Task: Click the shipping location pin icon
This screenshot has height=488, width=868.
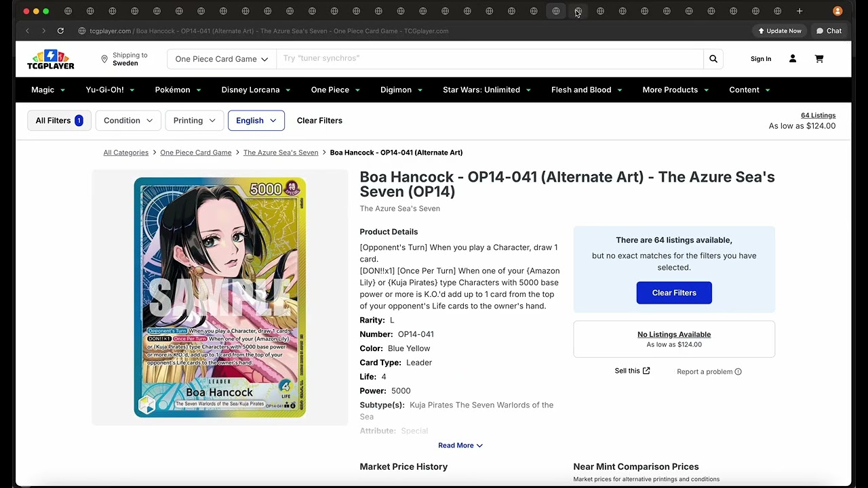Action: coord(104,59)
